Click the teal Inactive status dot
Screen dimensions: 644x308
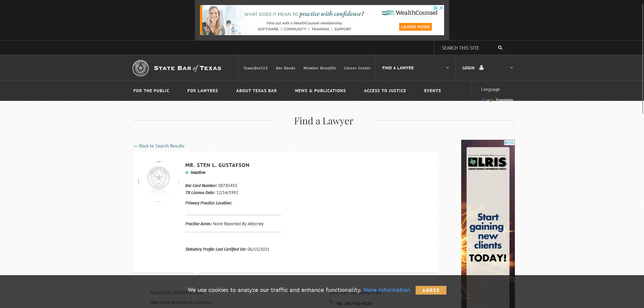click(187, 173)
